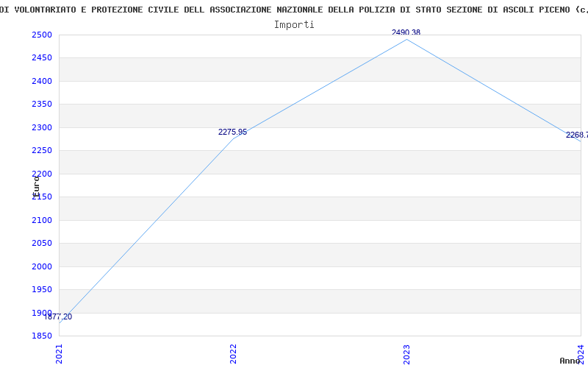Click the 1850 y-axis tick label

click(x=42, y=336)
